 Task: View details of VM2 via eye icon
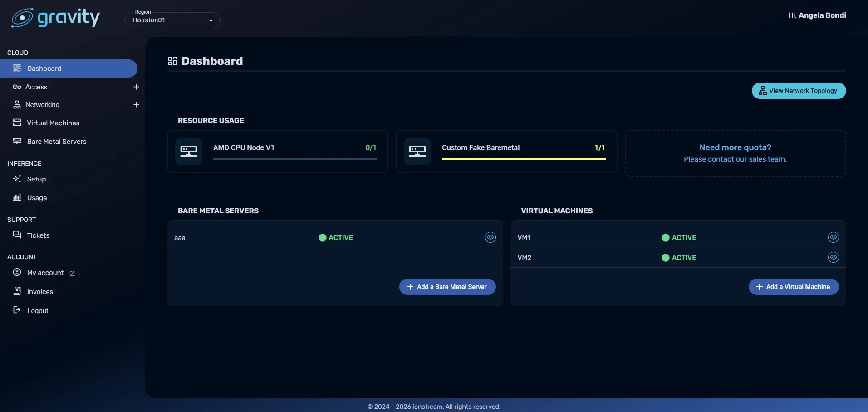(834, 257)
